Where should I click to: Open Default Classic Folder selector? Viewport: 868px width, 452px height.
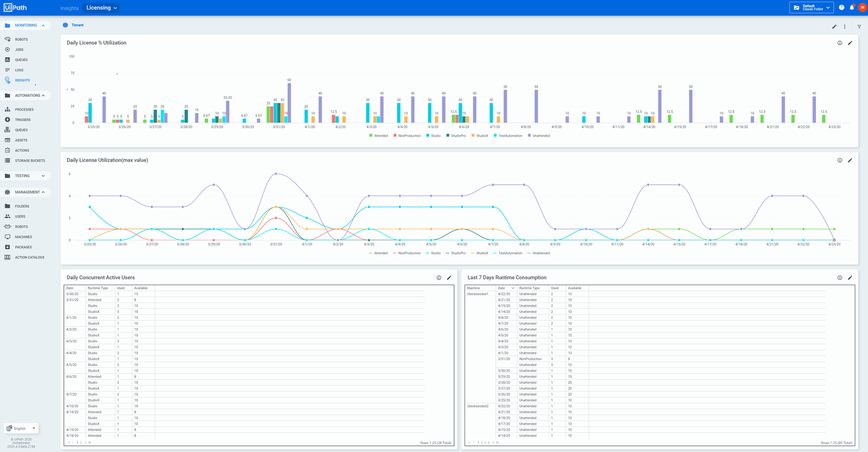812,7
